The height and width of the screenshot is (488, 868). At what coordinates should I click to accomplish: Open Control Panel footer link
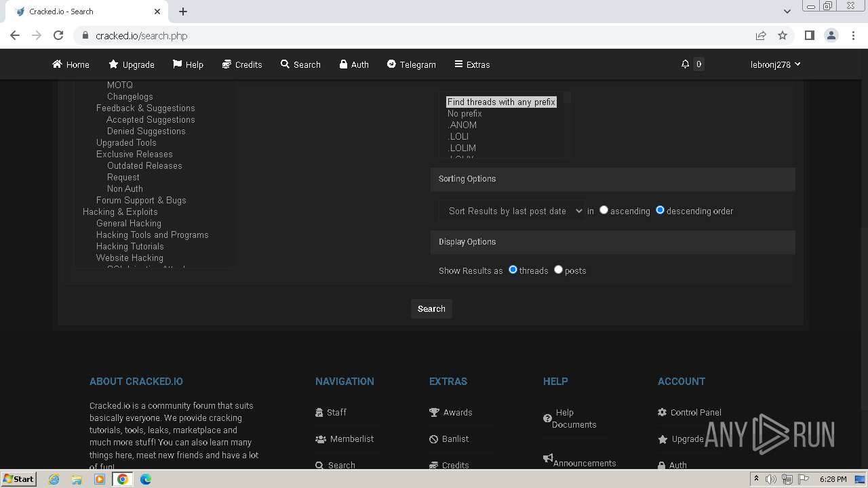click(690, 412)
